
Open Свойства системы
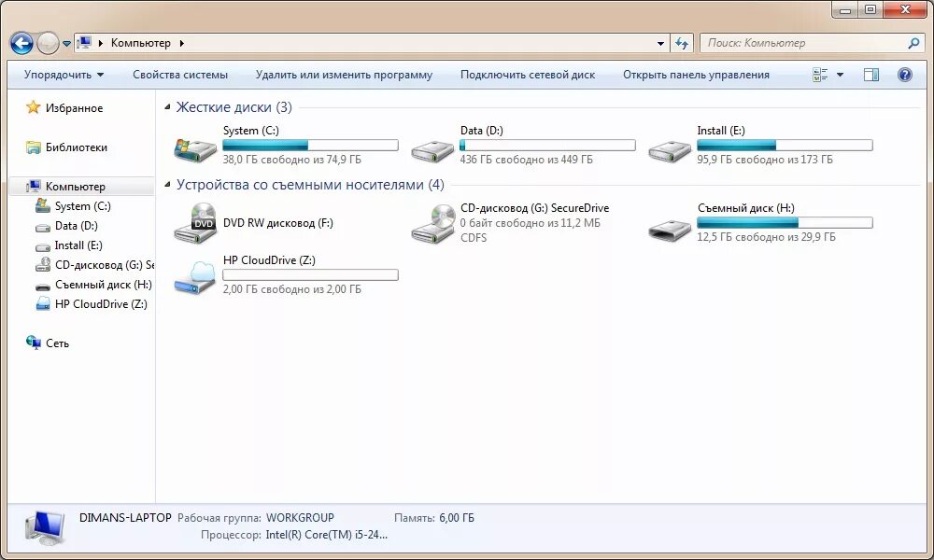pyautogui.click(x=180, y=75)
